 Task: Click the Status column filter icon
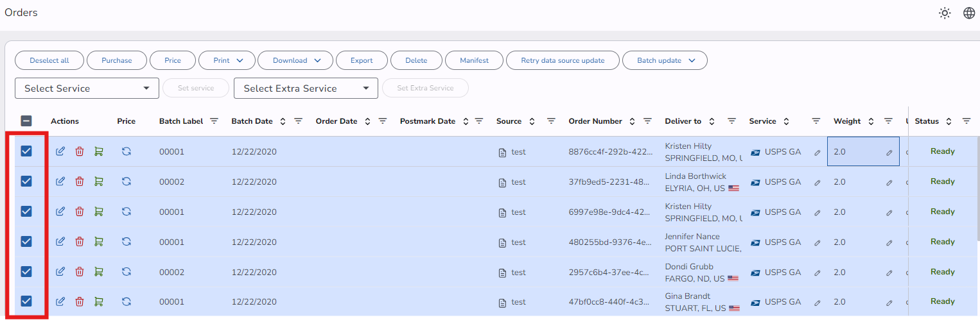coord(966,121)
